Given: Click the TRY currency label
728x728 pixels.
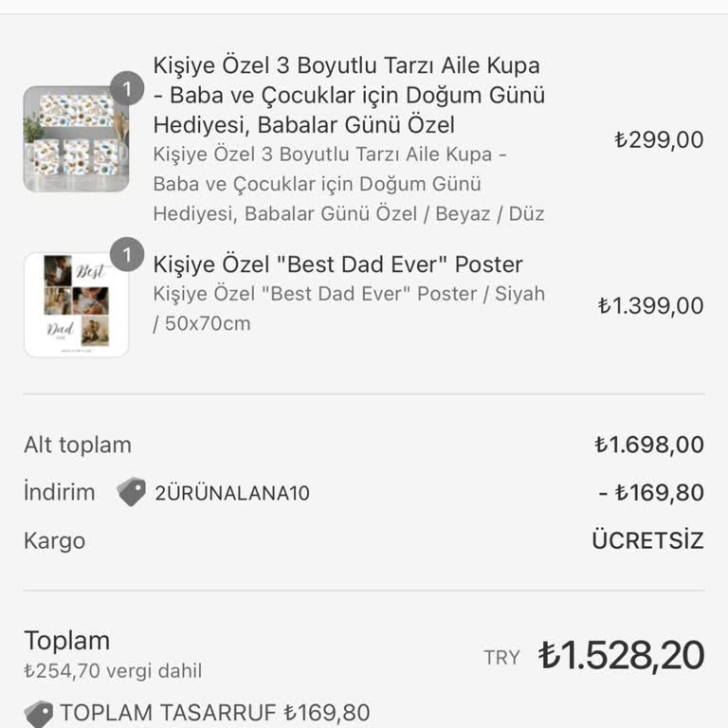Looking at the screenshot, I should [501, 658].
